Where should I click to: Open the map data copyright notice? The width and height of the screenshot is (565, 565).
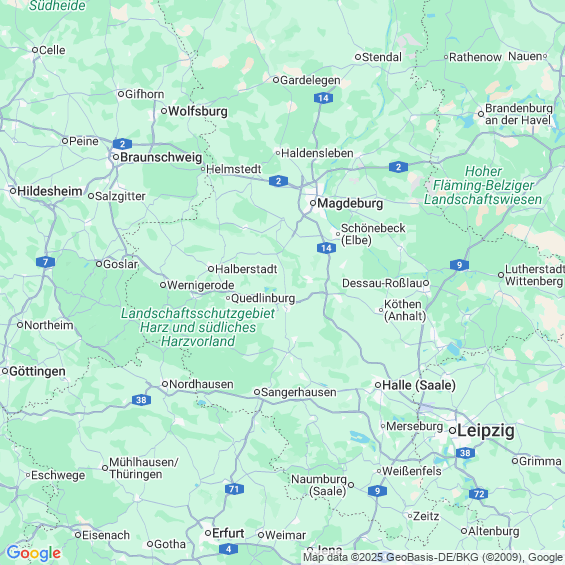(x=433, y=558)
